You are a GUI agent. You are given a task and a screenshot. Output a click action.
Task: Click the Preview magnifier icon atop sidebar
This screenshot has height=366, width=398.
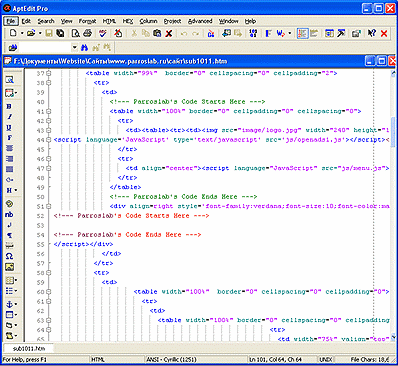pyautogui.click(x=9, y=79)
